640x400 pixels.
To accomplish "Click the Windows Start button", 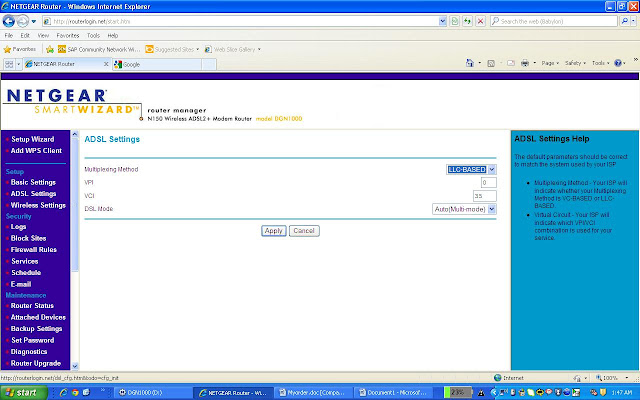I will point(23,393).
